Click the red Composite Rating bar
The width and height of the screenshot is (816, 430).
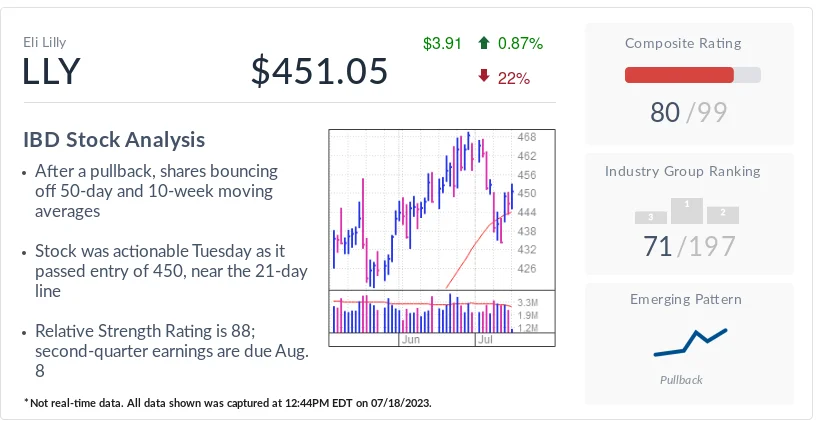(x=679, y=75)
